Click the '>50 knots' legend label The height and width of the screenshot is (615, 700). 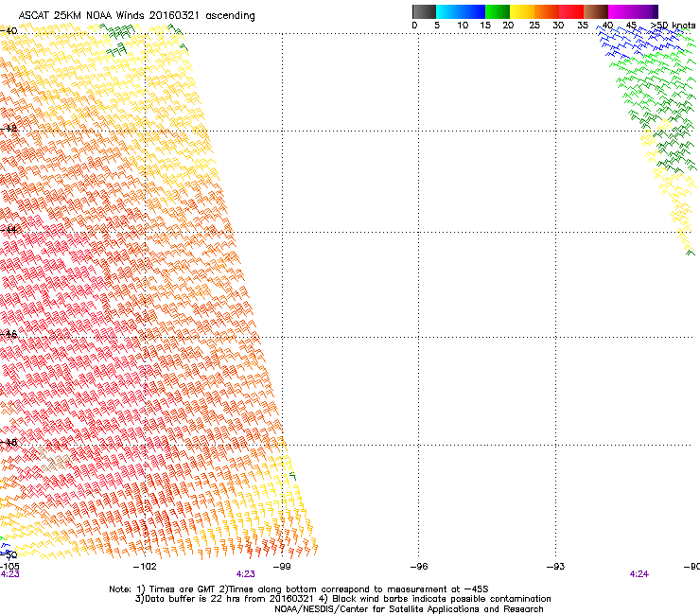coord(673,26)
